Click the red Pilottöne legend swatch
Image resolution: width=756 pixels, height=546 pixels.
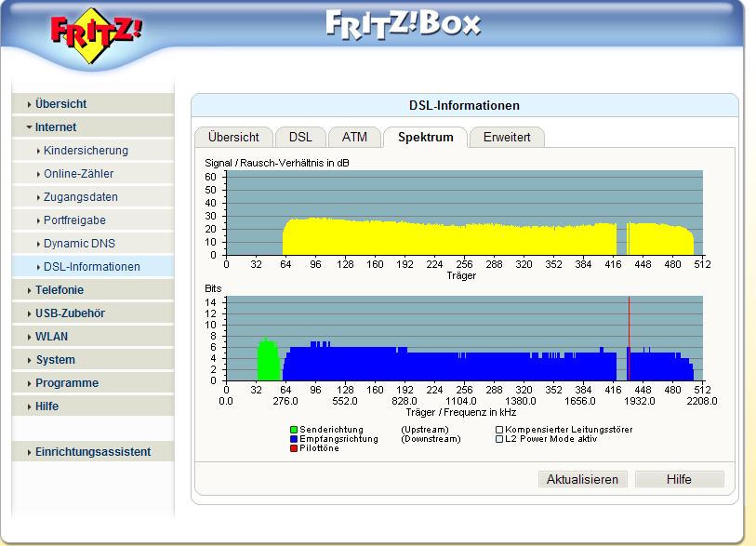point(294,448)
